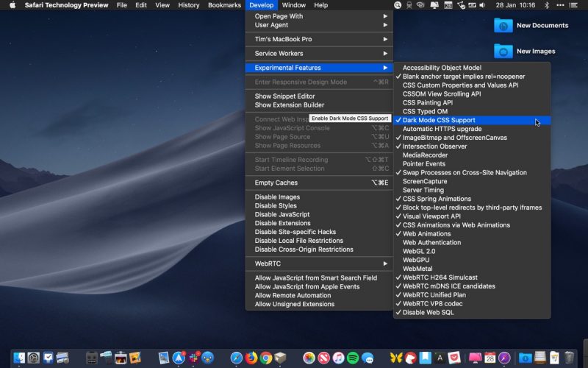Select the New Images desktop folder
588x368 pixels.
[x=503, y=52]
